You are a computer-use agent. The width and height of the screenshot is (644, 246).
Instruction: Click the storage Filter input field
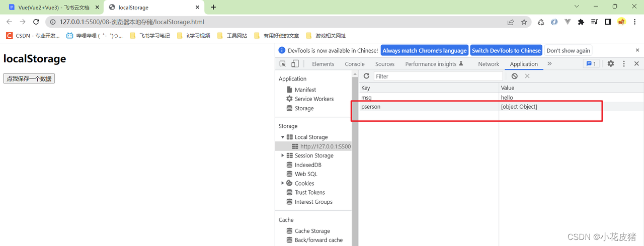point(438,76)
